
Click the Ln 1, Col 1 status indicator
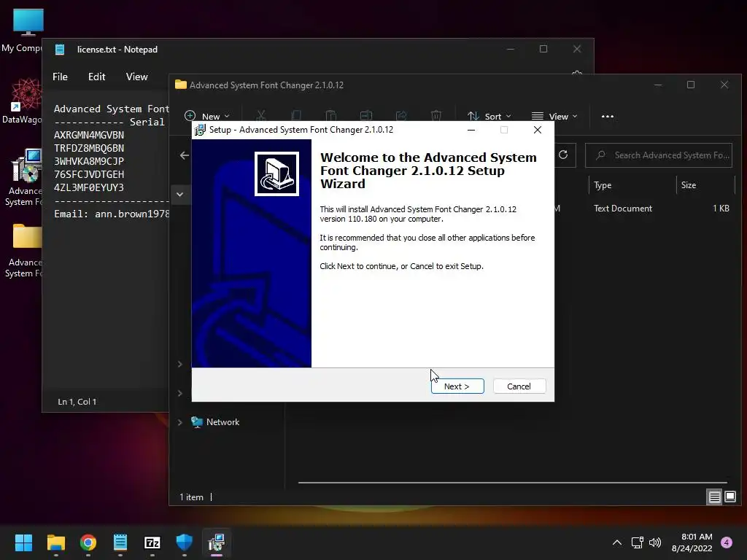77,402
